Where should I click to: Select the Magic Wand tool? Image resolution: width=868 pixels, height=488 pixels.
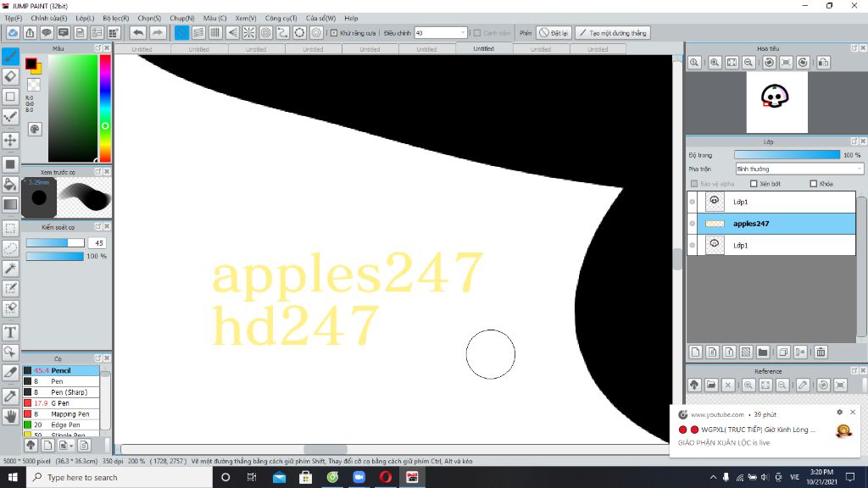[x=10, y=269]
